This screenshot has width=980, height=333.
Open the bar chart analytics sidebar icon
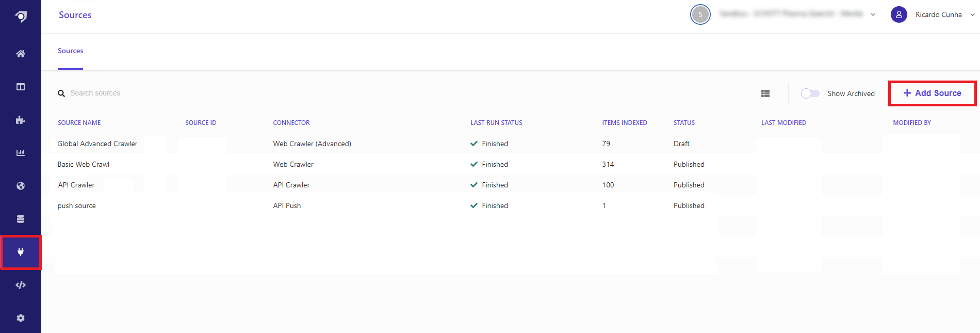(x=21, y=153)
